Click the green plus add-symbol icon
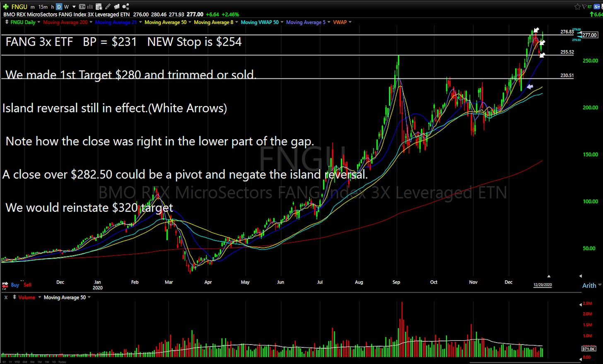 (x=6, y=7)
